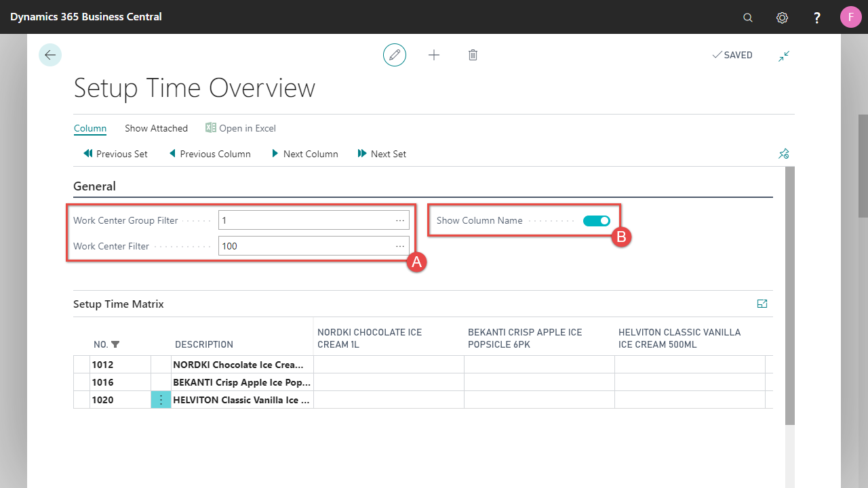Viewport: 868px width, 488px height.
Task: Click the plus new record icon
Action: [434, 55]
